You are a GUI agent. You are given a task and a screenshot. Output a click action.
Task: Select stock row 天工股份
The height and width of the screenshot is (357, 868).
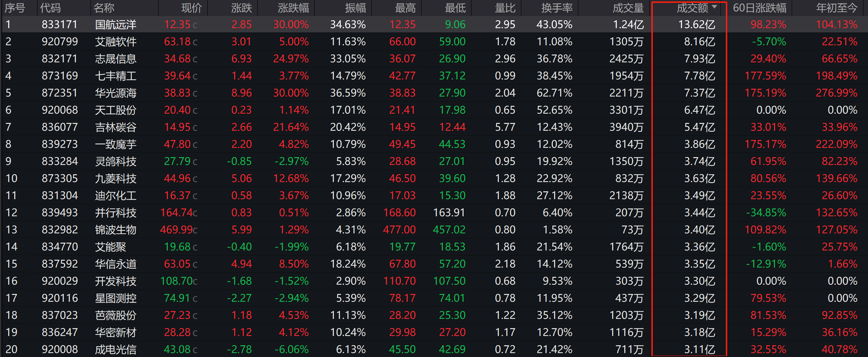coord(434,110)
